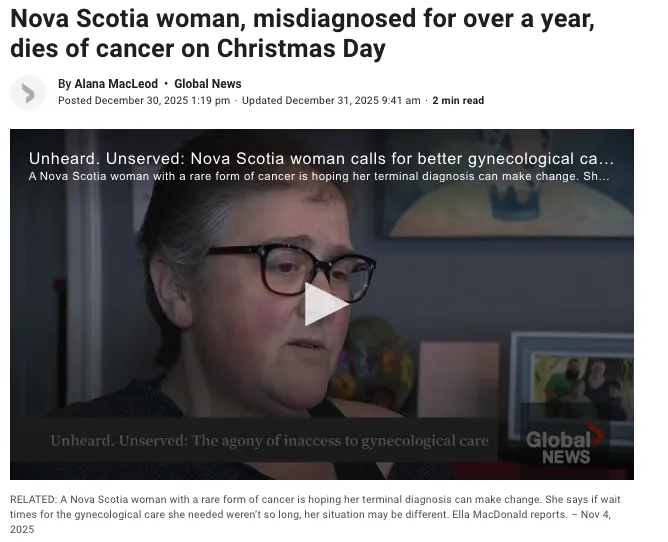Screen dimensions: 668x542
Task: Click the Global News author avatar icon
Action: click(x=28, y=93)
